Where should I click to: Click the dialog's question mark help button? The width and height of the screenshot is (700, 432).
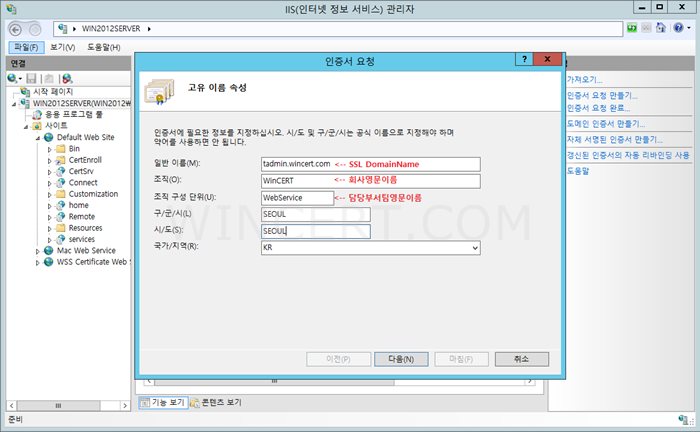524,59
